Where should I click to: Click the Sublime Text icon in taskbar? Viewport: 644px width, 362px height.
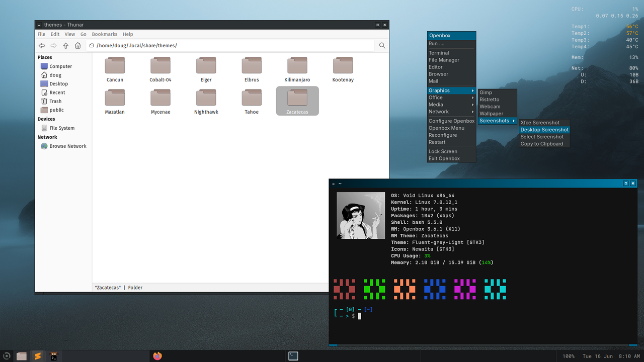(x=37, y=356)
